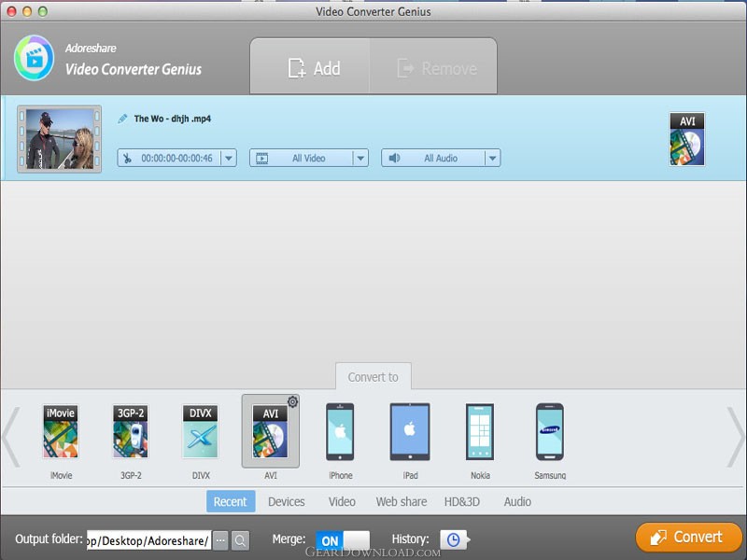Screen dimensions: 747x560
Task: Open the AVI format settings gear
Action: tap(292, 402)
